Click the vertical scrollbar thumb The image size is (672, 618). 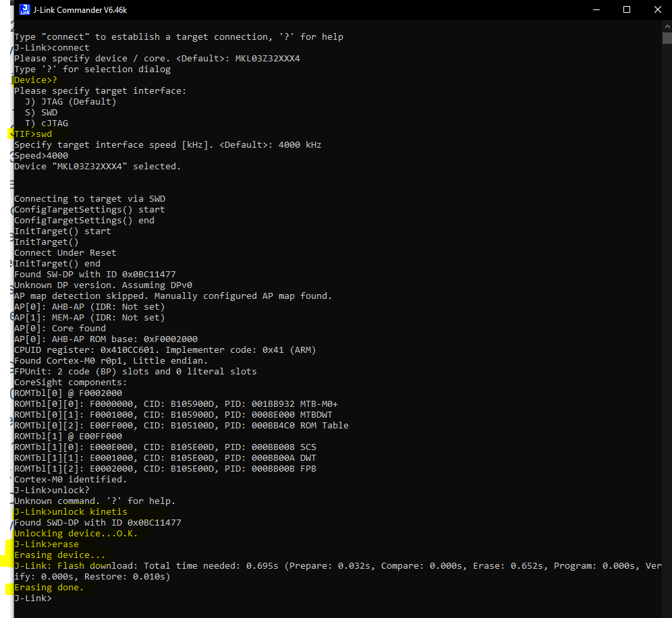coord(667,37)
